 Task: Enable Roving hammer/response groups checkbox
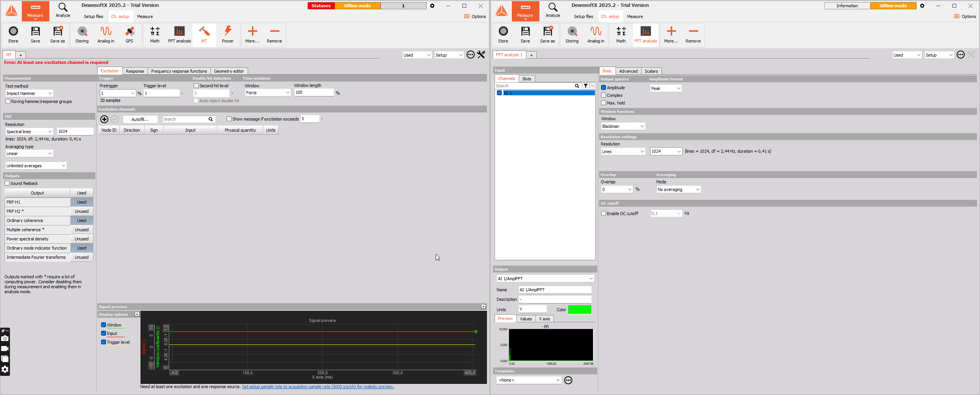coord(8,101)
